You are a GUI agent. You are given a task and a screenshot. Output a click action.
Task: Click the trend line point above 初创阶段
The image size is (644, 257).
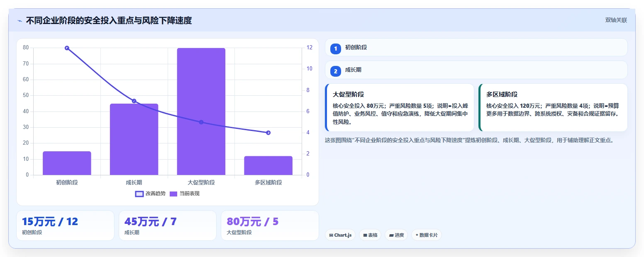(x=67, y=48)
